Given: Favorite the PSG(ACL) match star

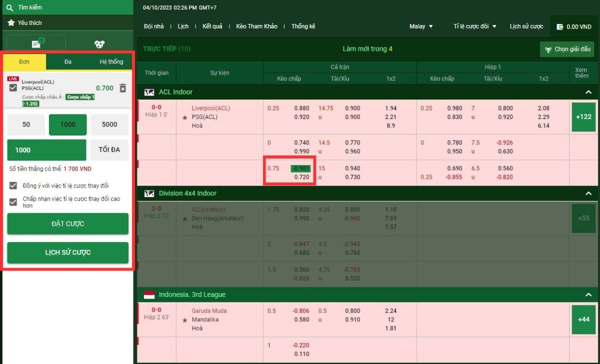Looking at the screenshot, I should [185, 117].
